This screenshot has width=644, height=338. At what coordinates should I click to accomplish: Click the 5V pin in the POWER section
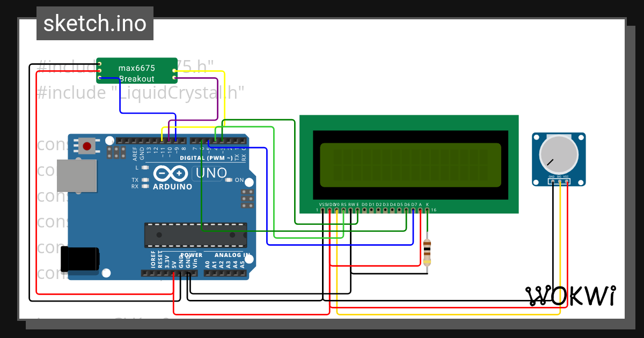[x=174, y=274]
